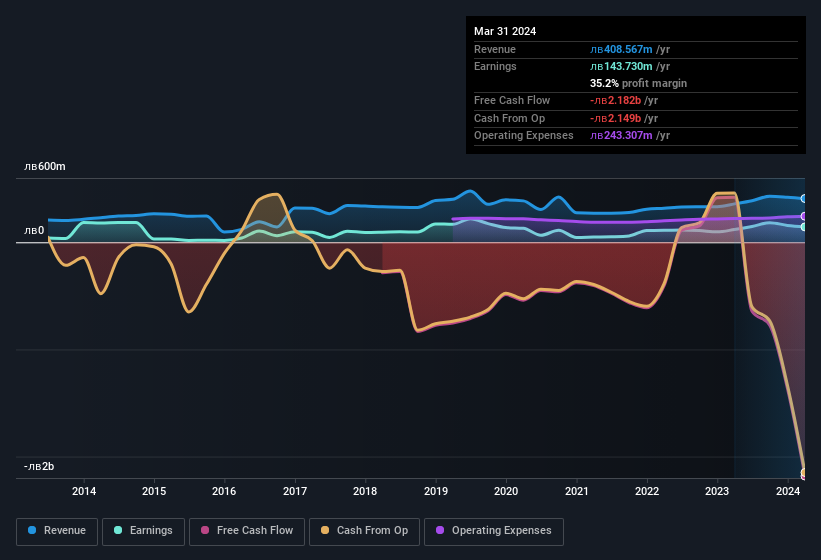This screenshot has width=821, height=560.
Task: Click the Earnings value лв143.730m in tooltip
Action: pyautogui.click(x=621, y=66)
